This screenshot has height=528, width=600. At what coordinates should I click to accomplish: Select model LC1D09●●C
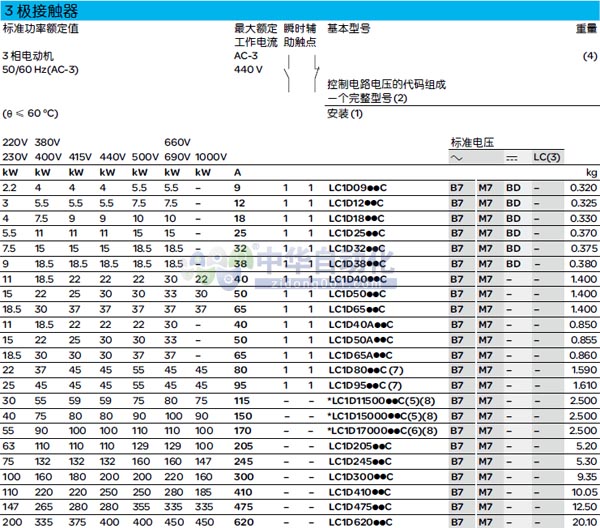[x=358, y=188]
